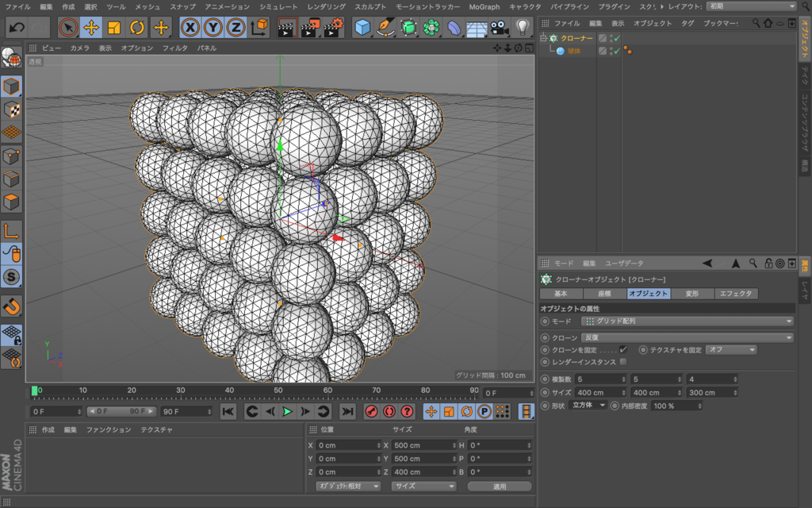Image resolution: width=812 pixels, height=508 pixels.
Task: Click the Camera object icon
Action: [499, 28]
